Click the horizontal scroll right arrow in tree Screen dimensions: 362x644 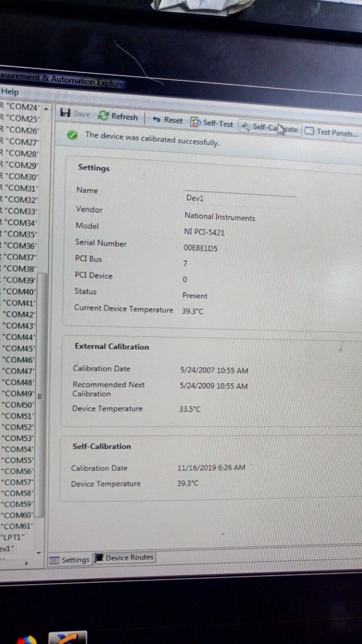[x=27, y=563]
